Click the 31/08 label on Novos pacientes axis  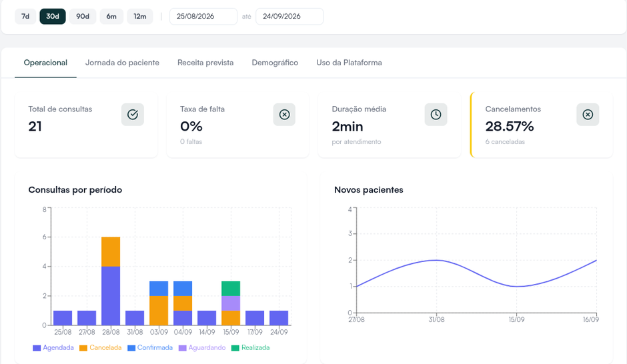click(436, 319)
